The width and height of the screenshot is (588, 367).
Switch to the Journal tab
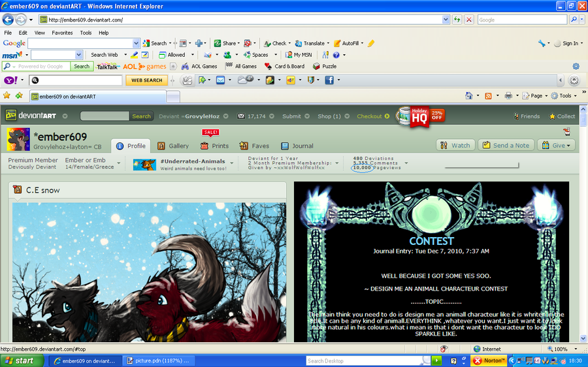[297, 146]
